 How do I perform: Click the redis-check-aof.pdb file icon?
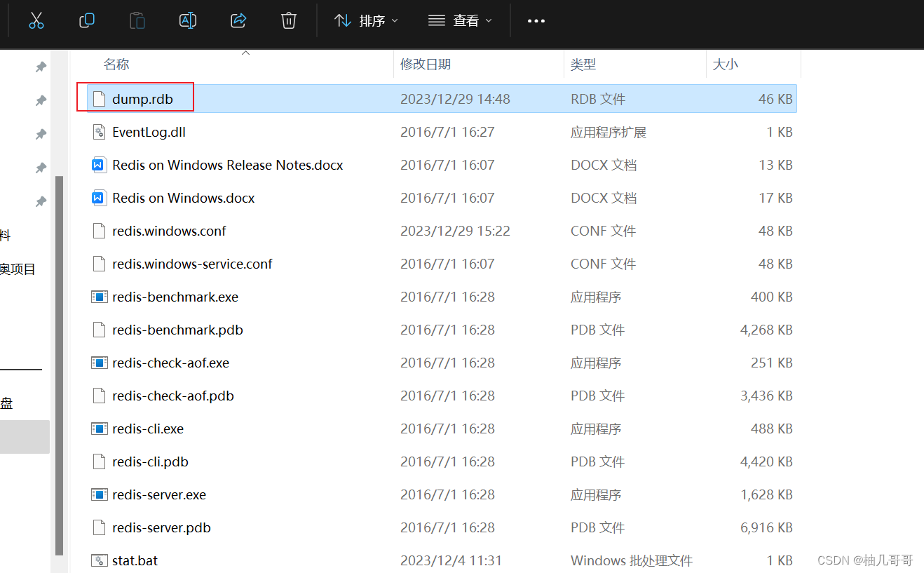[99, 396]
